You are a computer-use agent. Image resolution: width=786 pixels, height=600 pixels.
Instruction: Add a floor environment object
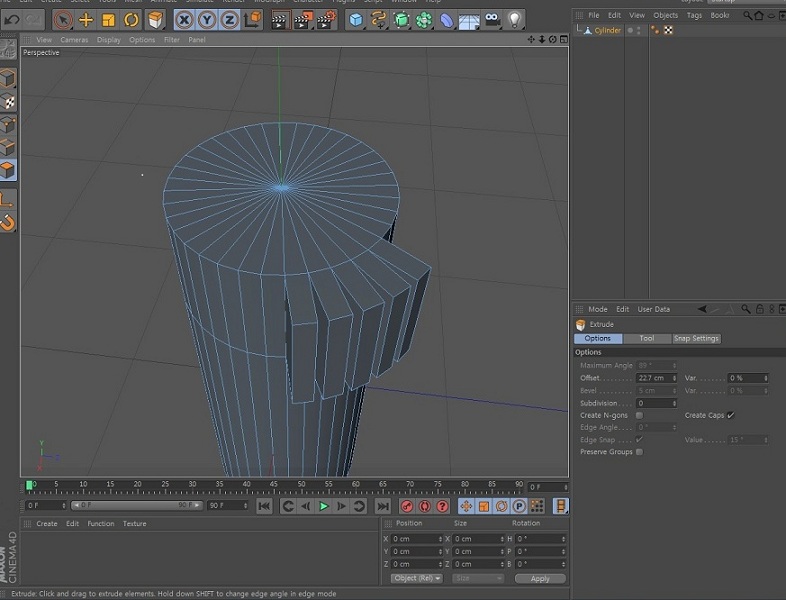(x=469, y=21)
